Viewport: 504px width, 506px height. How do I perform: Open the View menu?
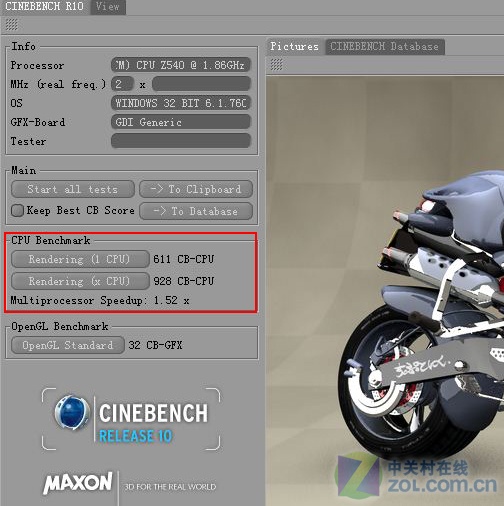[x=108, y=7]
